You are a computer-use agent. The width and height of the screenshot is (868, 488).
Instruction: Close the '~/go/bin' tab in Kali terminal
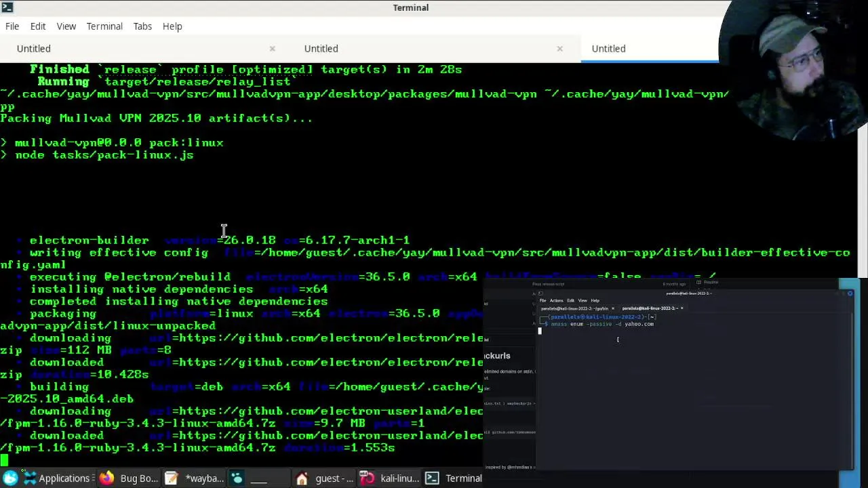point(612,308)
